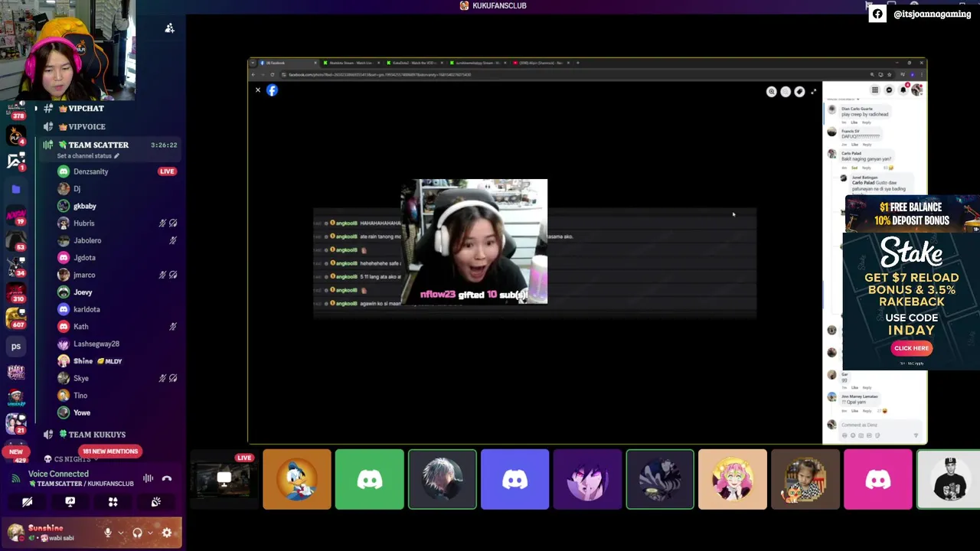Open server with 607 badge
Screen dimensions: 980x551
(x=16, y=318)
